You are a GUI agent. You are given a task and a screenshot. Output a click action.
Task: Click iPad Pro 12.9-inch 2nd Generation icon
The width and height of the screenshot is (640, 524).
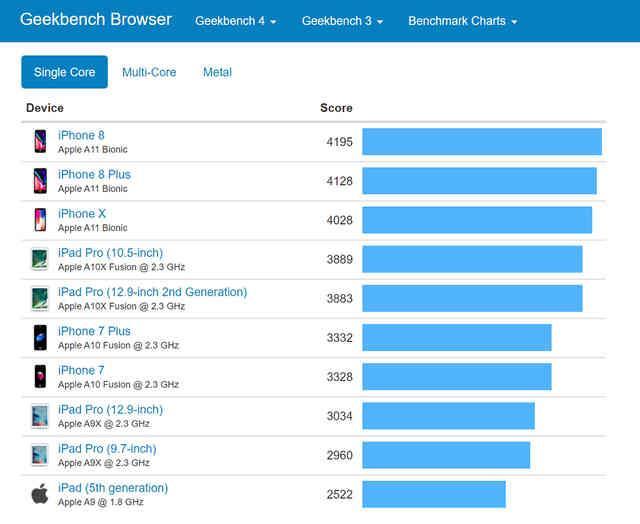pyautogui.click(x=40, y=298)
